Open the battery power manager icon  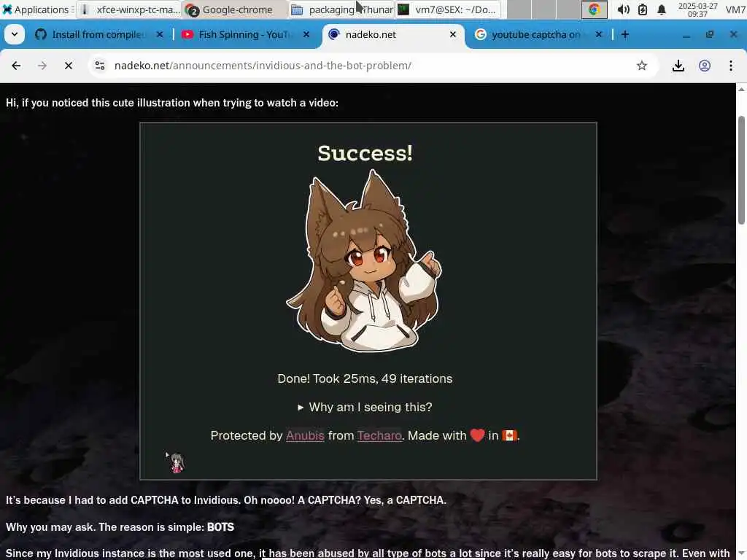pyautogui.click(x=643, y=9)
